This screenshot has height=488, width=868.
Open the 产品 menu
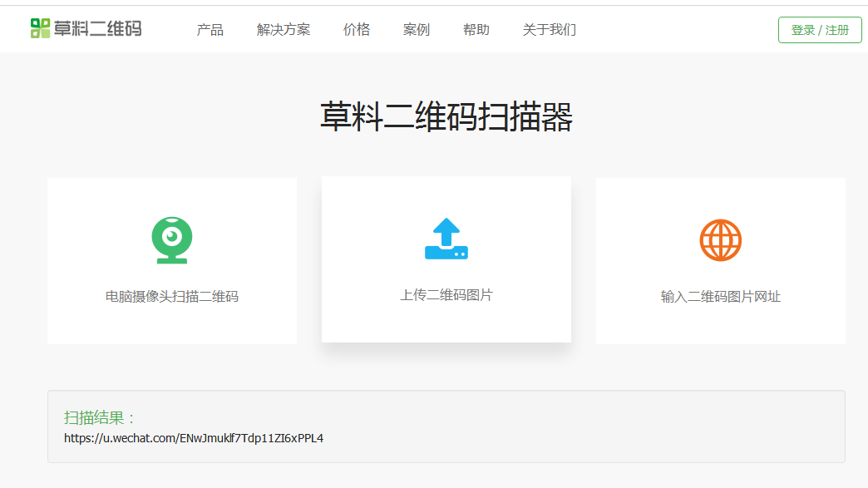(x=210, y=30)
